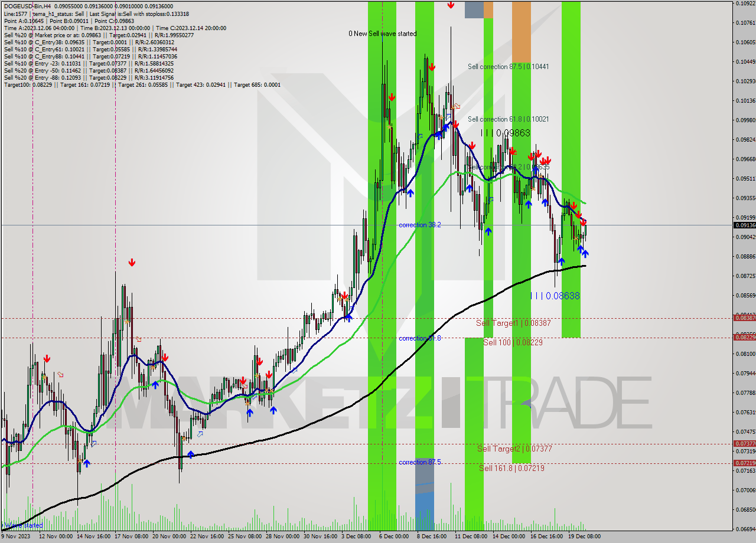Click 'Sell correction 87.5 | 0.10441' label
Screen dimensions: 756x543
[508, 67]
